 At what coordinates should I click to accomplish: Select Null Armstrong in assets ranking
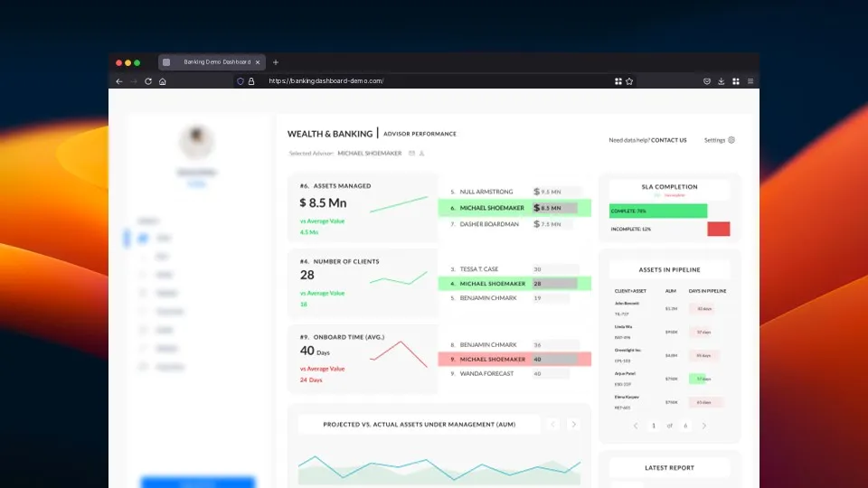pyautogui.click(x=514, y=192)
